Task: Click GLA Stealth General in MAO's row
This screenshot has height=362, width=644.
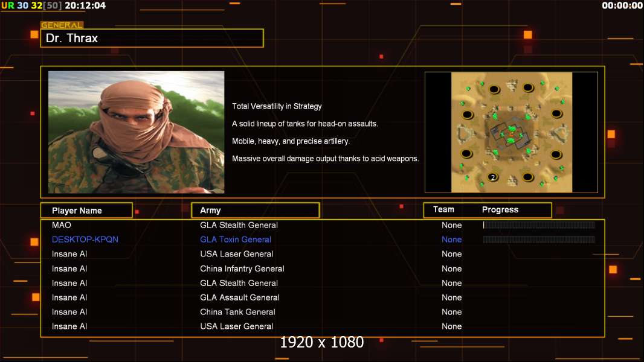Action: pos(239,225)
